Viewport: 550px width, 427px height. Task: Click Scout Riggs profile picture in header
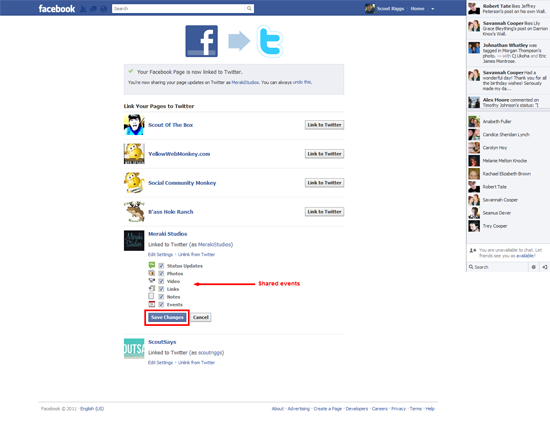pos(370,8)
